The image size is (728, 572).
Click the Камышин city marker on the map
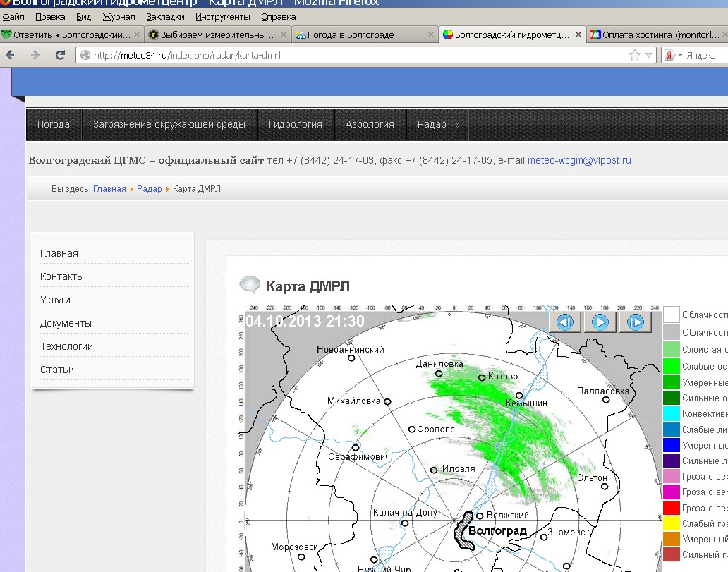pyautogui.click(x=519, y=396)
